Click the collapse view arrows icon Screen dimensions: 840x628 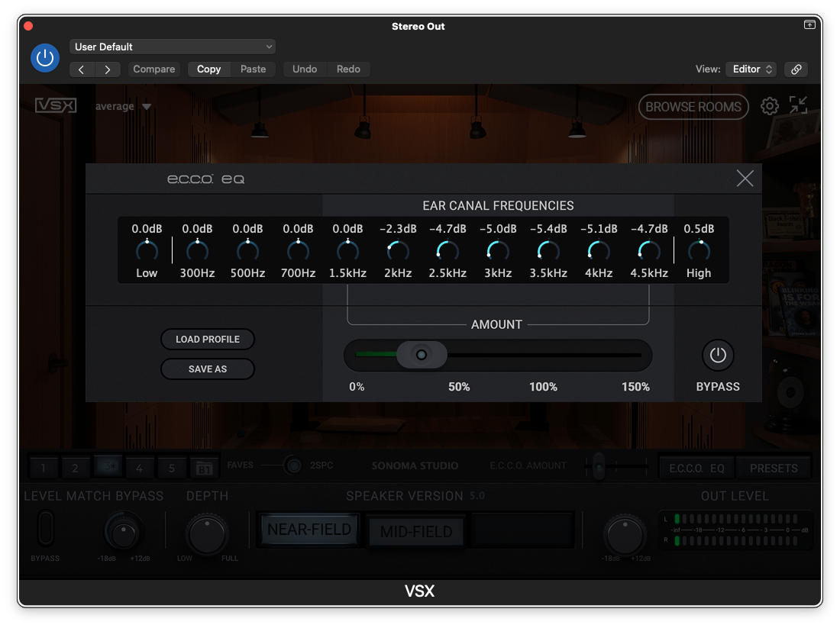(798, 105)
